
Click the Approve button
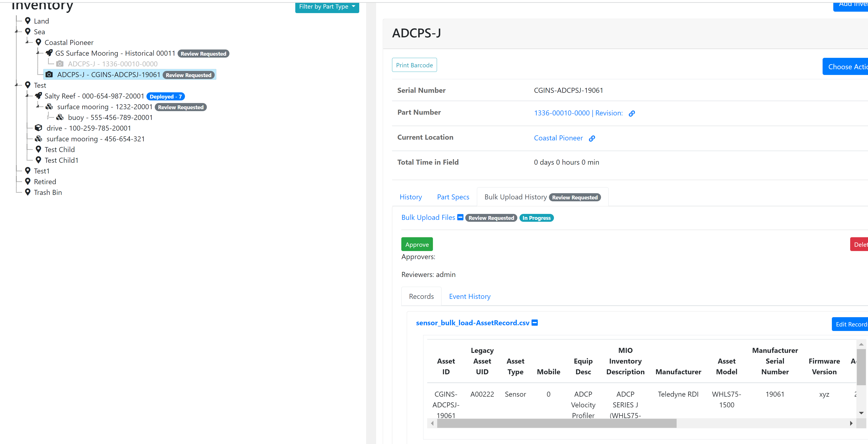pos(417,244)
